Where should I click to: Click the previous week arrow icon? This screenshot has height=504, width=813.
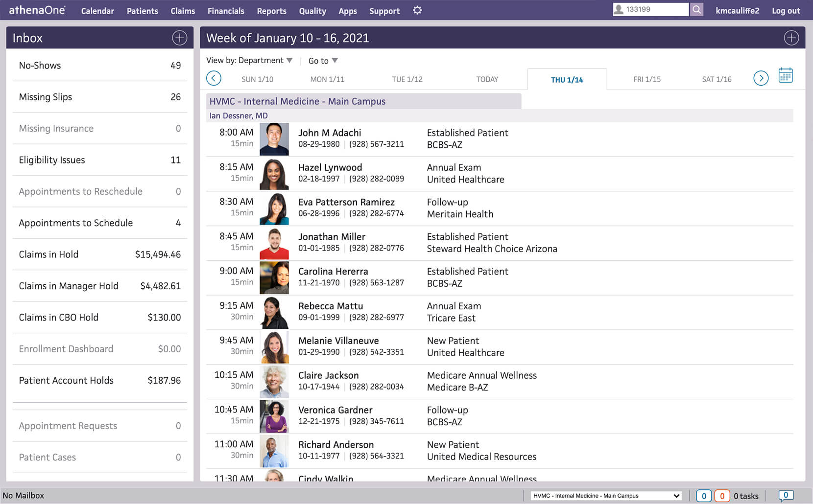[214, 78]
